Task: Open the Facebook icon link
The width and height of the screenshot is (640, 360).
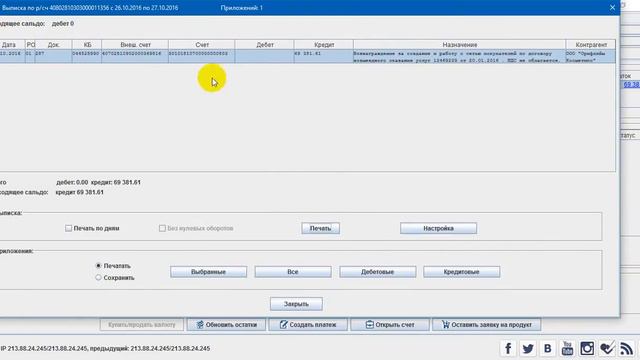Action: (x=508, y=349)
